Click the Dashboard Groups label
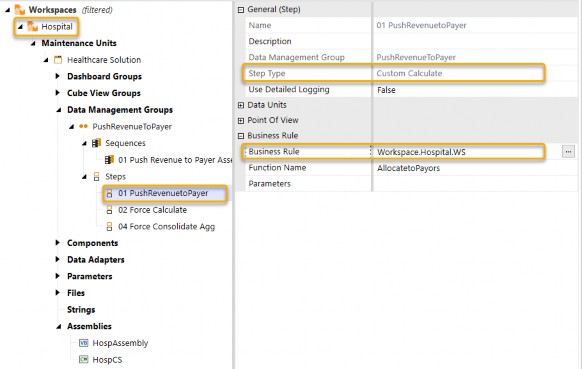This screenshot has width=582, height=369. 104,76
